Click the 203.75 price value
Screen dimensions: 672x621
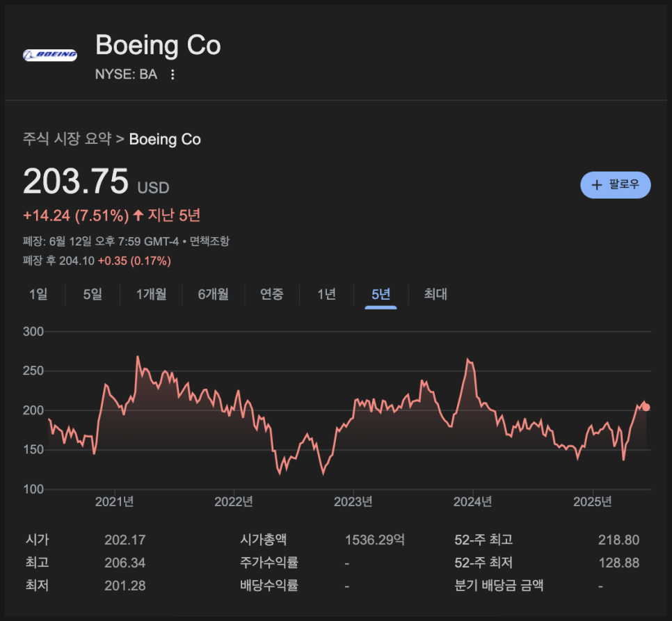pyautogui.click(x=75, y=182)
